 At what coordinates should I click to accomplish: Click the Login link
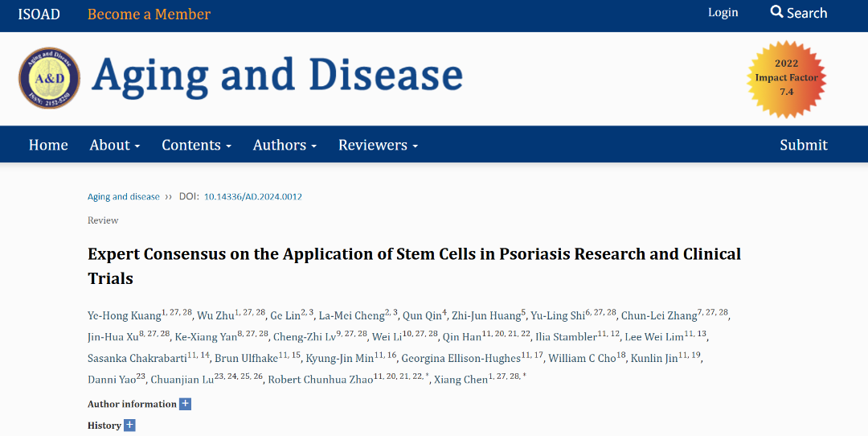[723, 12]
